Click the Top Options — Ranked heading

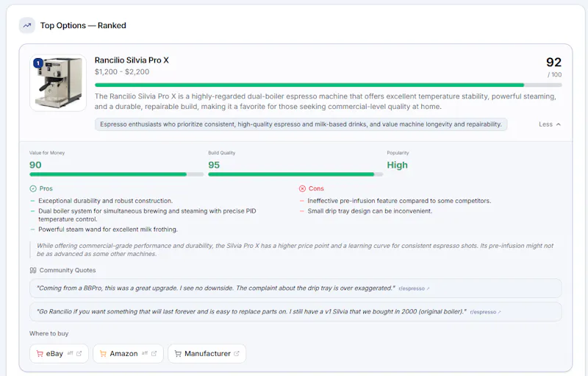(83, 26)
